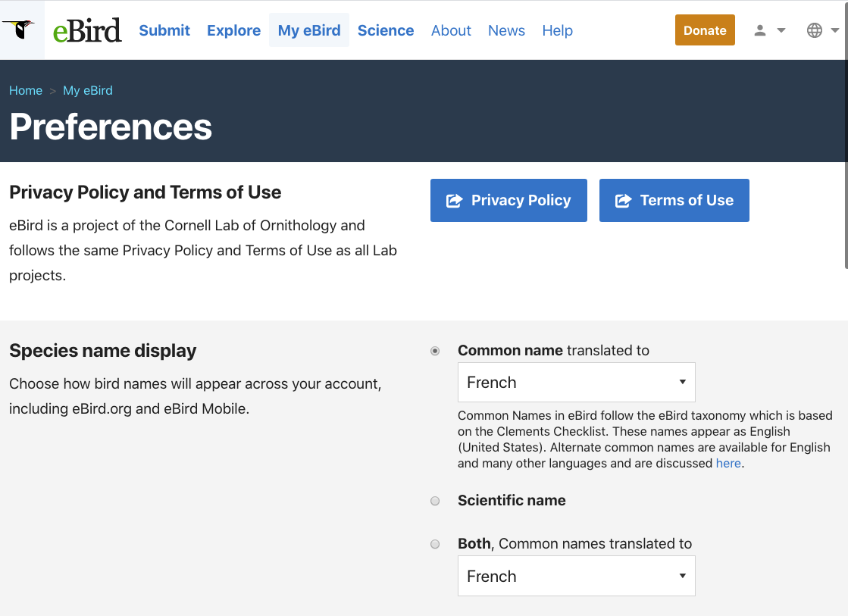Click the 'here' link about alternate common names
This screenshot has width=848, height=616.
728,463
